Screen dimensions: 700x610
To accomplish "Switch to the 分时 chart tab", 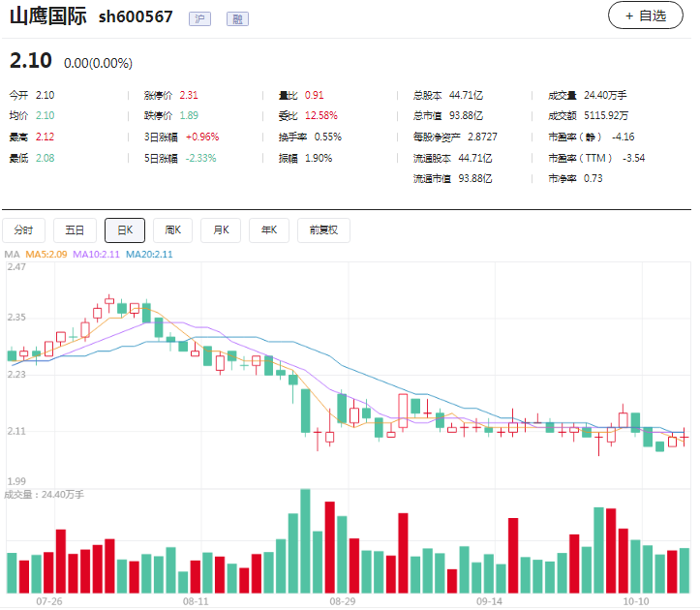I will [24, 230].
